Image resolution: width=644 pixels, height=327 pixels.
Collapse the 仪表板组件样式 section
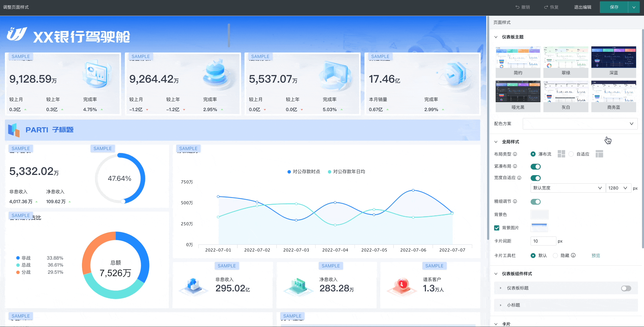click(x=496, y=273)
